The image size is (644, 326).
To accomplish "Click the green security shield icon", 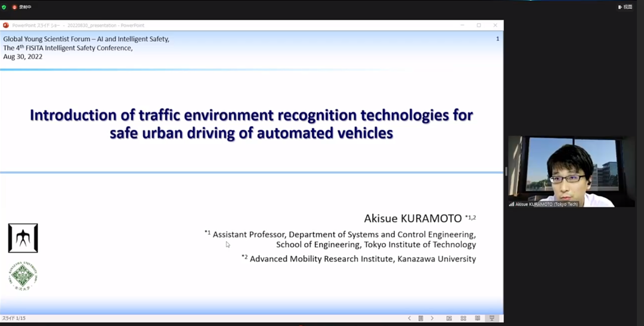I will pos(4,7).
